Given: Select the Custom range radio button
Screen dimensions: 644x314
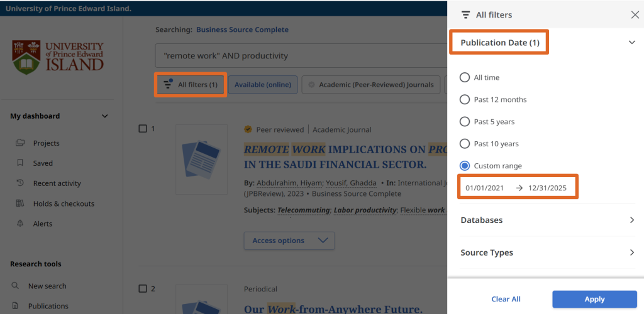Looking at the screenshot, I should (465, 166).
